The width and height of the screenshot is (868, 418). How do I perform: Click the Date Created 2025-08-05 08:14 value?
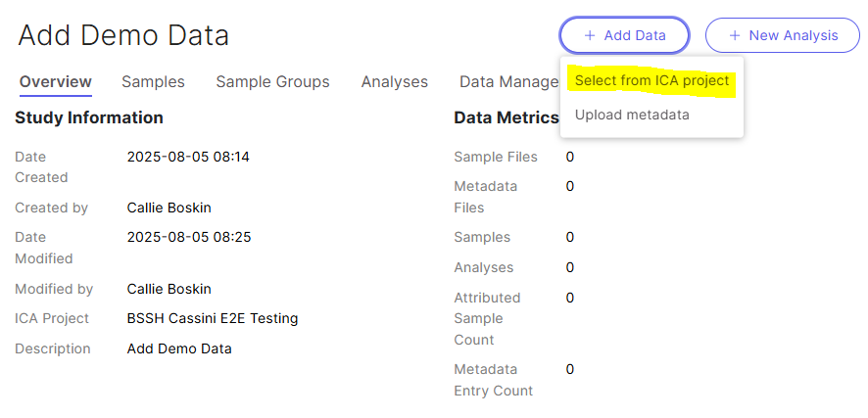pyautogui.click(x=188, y=157)
